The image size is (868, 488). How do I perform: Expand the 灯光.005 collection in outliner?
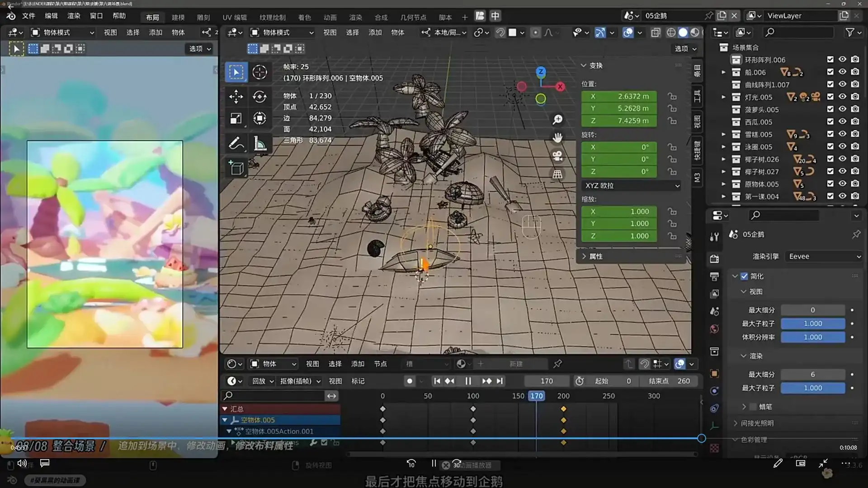coord(723,97)
